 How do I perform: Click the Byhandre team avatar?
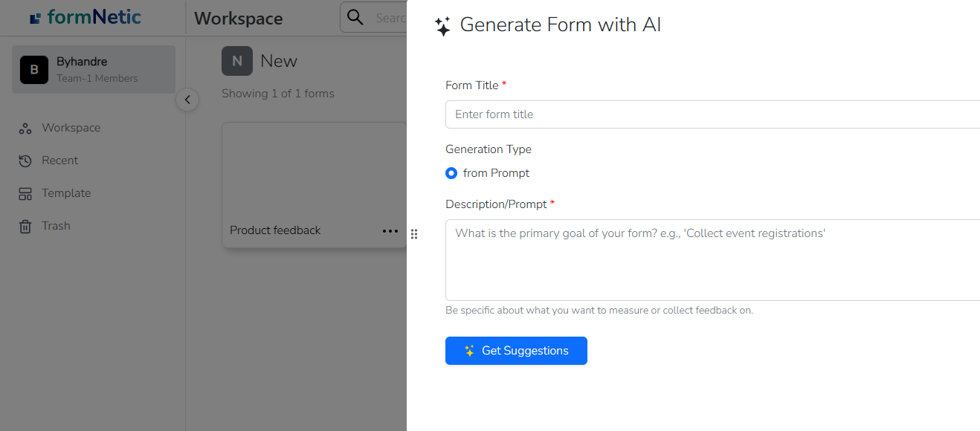[34, 70]
